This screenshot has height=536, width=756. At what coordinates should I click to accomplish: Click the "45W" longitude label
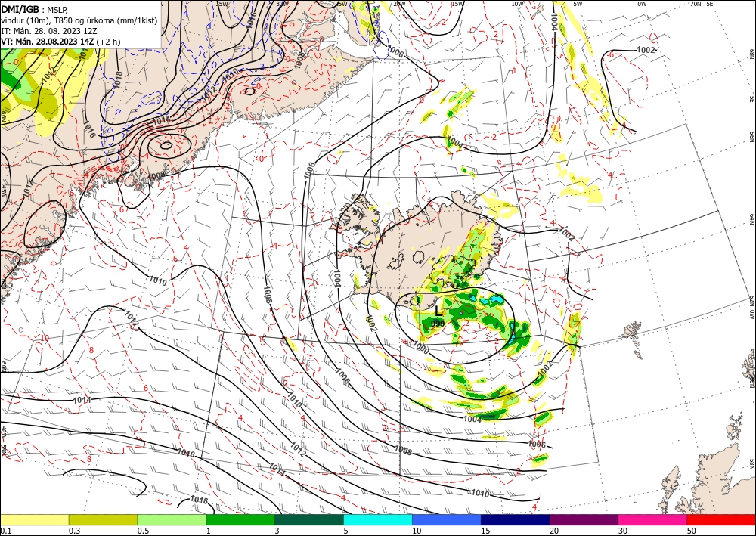(3, 191)
